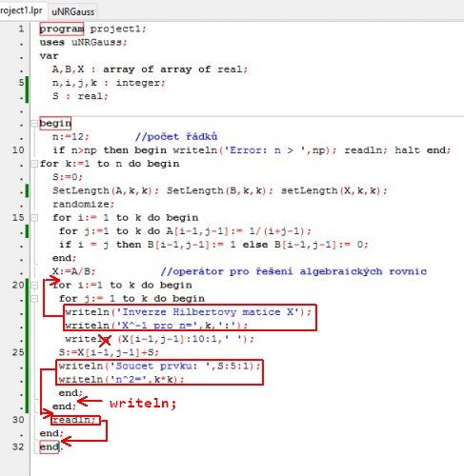The width and height of the screenshot is (464, 476).
Task: Click the 'X:=A/B' statement
Action: tap(73, 271)
